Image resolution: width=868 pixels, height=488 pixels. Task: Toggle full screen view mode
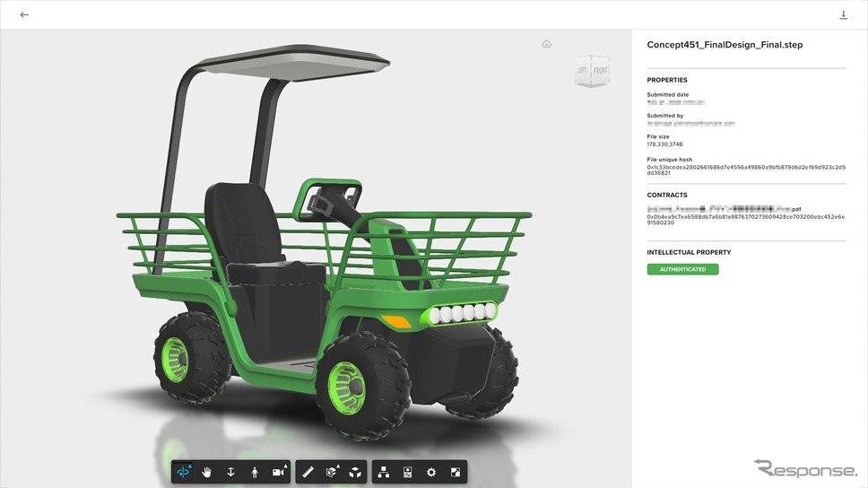(x=455, y=472)
